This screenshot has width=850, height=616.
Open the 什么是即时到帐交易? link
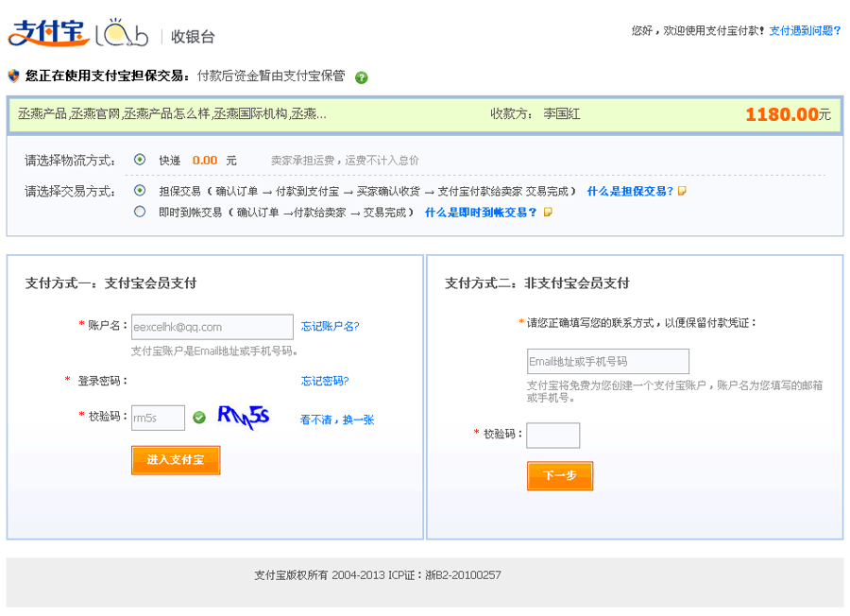[481, 212]
